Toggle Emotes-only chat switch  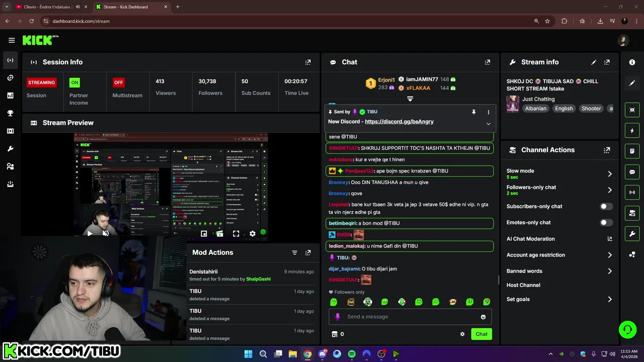click(606, 222)
